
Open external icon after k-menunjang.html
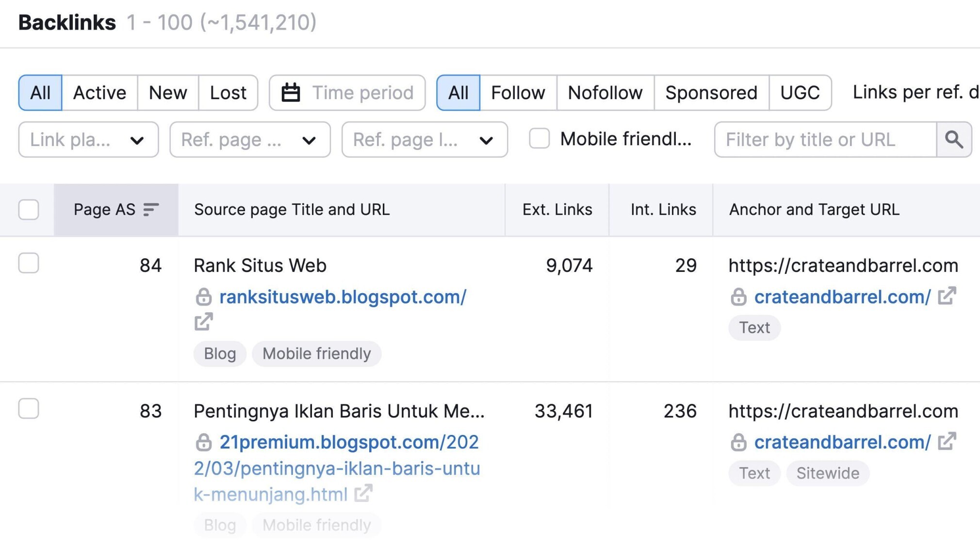(x=363, y=494)
